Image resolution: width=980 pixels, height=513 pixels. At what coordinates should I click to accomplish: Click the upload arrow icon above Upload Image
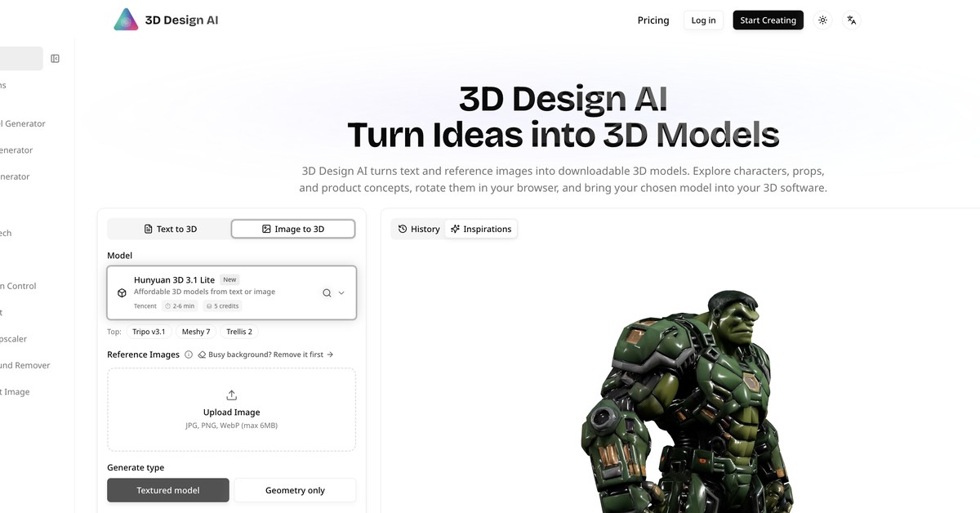[x=232, y=395]
